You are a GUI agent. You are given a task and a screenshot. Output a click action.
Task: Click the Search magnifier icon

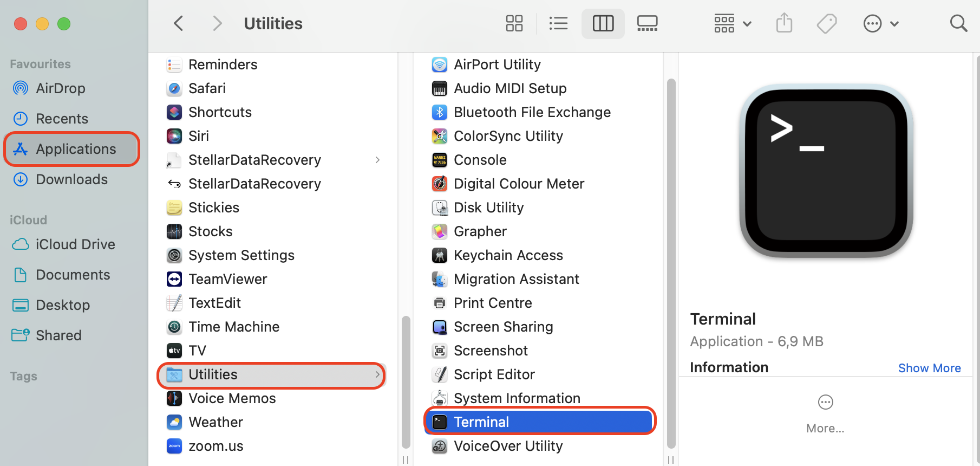pos(958,23)
